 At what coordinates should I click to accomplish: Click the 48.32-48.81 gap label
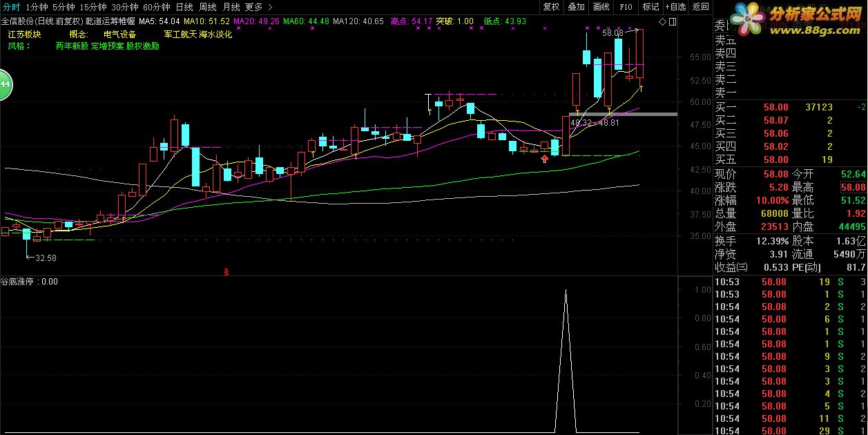tap(595, 122)
